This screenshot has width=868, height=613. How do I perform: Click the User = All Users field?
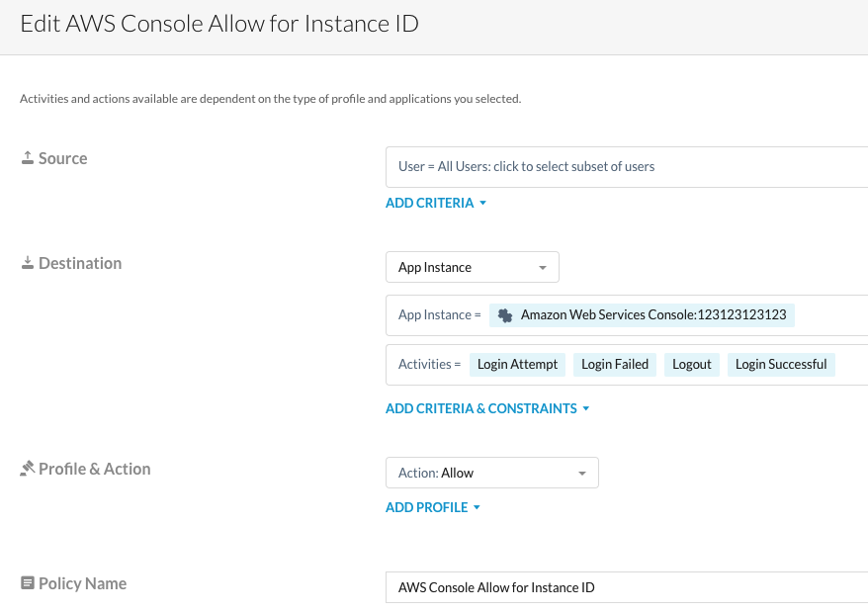[x=627, y=167]
